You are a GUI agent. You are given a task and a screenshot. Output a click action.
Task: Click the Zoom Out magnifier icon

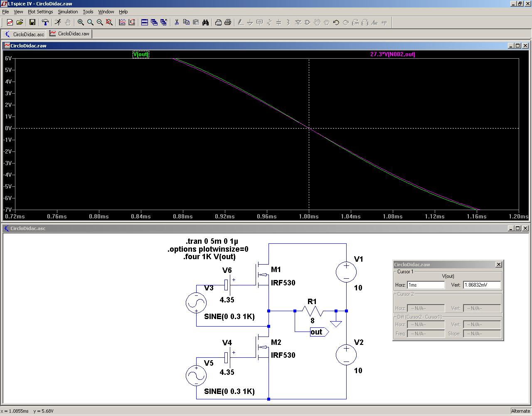coord(100,22)
